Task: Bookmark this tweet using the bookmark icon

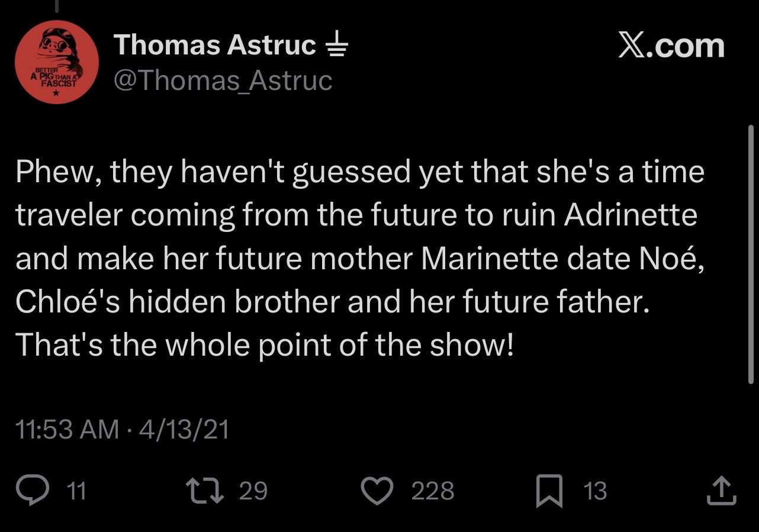Action: [x=549, y=492]
